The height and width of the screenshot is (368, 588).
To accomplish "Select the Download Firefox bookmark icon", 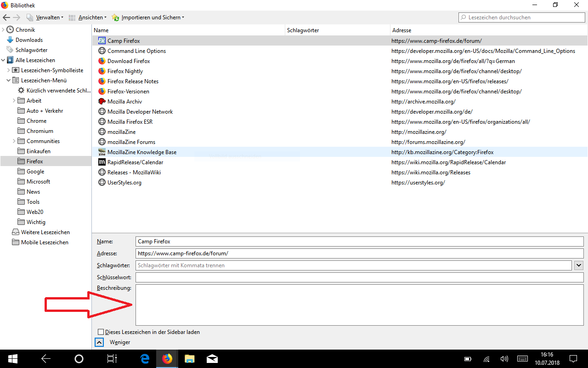I will [x=102, y=61].
